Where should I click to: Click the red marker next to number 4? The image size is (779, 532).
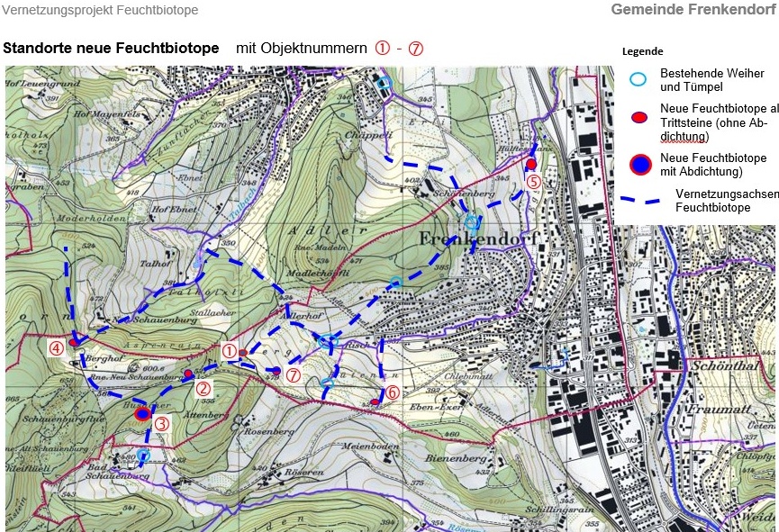(x=74, y=342)
